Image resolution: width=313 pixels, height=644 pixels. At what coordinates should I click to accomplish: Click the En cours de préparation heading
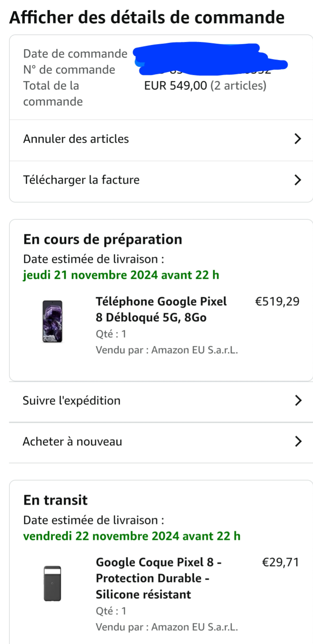(x=103, y=239)
